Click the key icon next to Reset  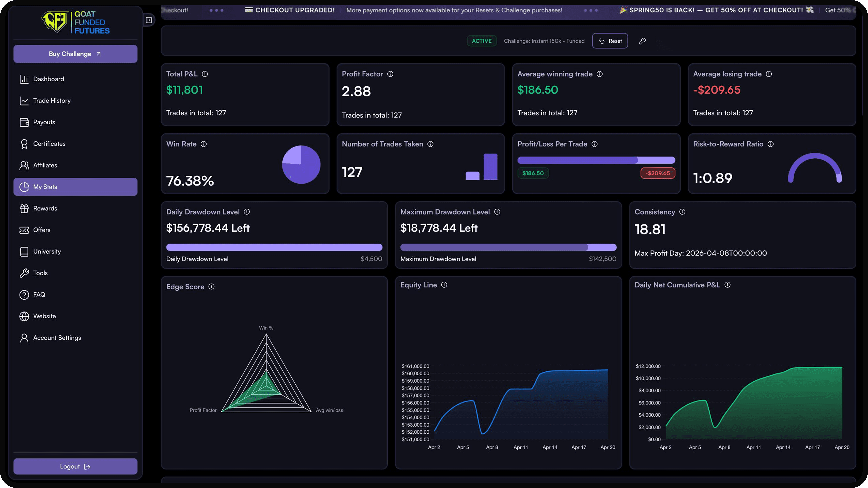tap(642, 41)
